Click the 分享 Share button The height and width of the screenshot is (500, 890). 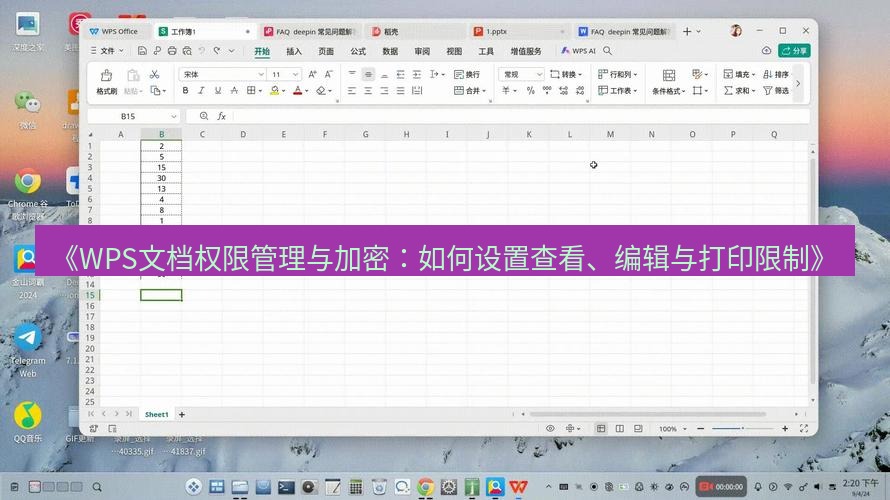[794, 51]
